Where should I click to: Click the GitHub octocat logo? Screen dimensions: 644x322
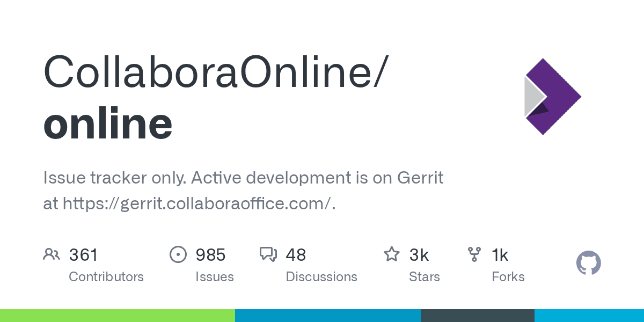tap(589, 264)
